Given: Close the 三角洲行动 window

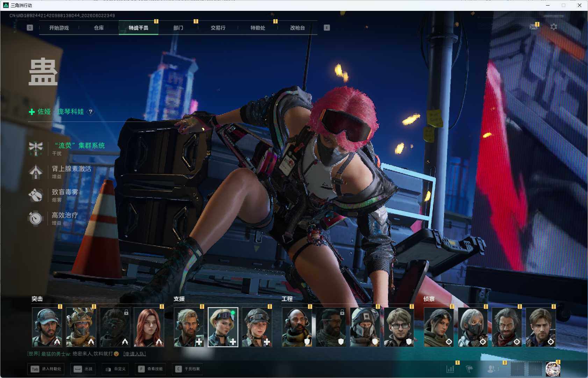Looking at the screenshot, I should click(x=580, y=5).
